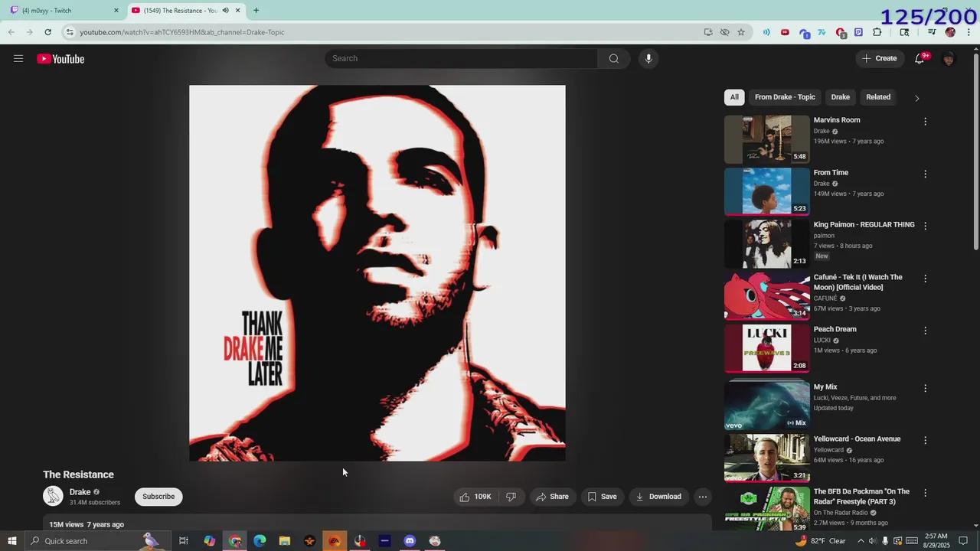
Task: Click the Create button
Action: (x=879, y=59)
